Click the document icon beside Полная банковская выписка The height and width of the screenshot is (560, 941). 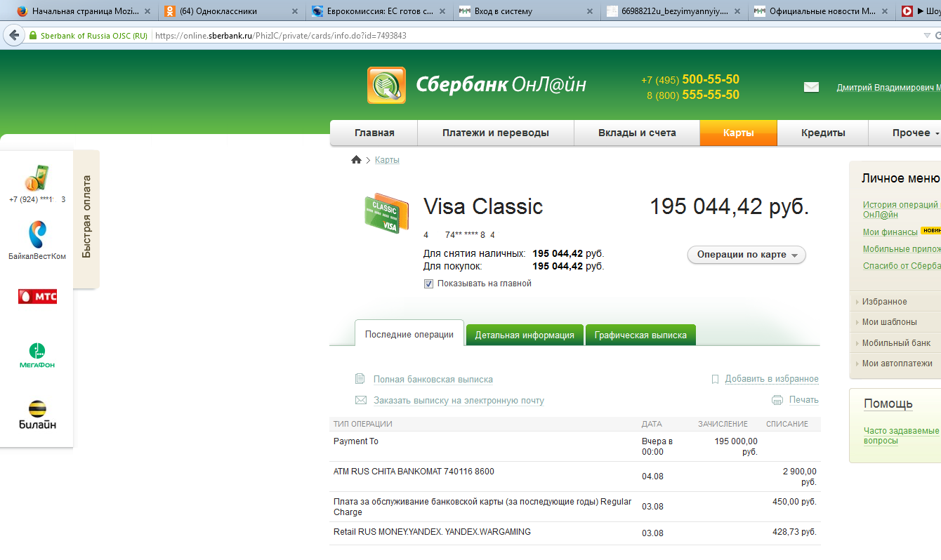coord(360,379)
